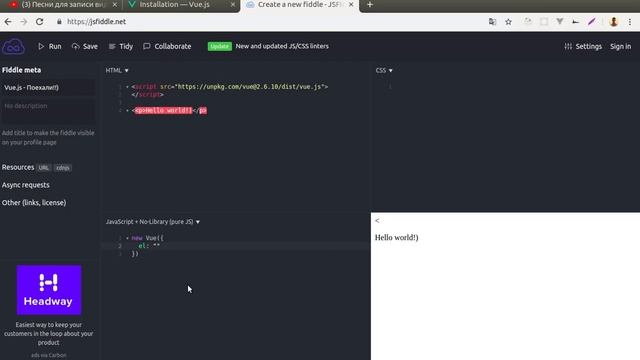Click the ads via Carbon link
This screenshot has width=640, height=360.
pyautogui.click(x=49, y=355)
